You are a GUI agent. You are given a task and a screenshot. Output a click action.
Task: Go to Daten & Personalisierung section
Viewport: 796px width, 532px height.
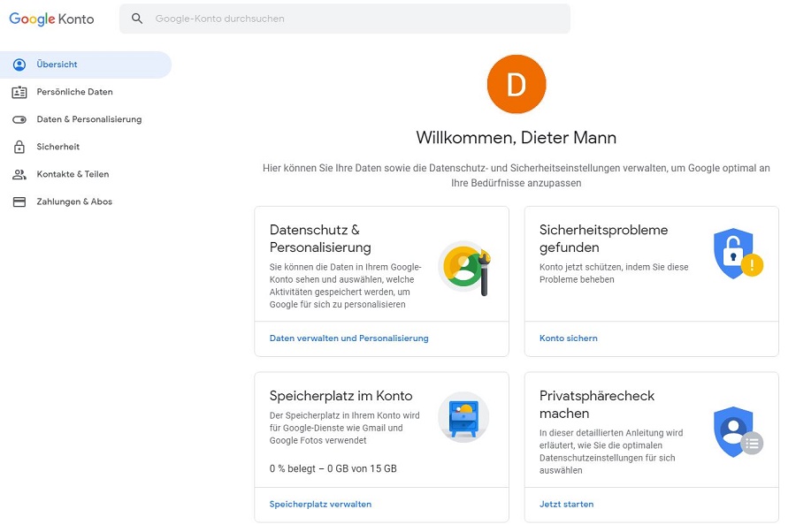(x=86, y=119)
